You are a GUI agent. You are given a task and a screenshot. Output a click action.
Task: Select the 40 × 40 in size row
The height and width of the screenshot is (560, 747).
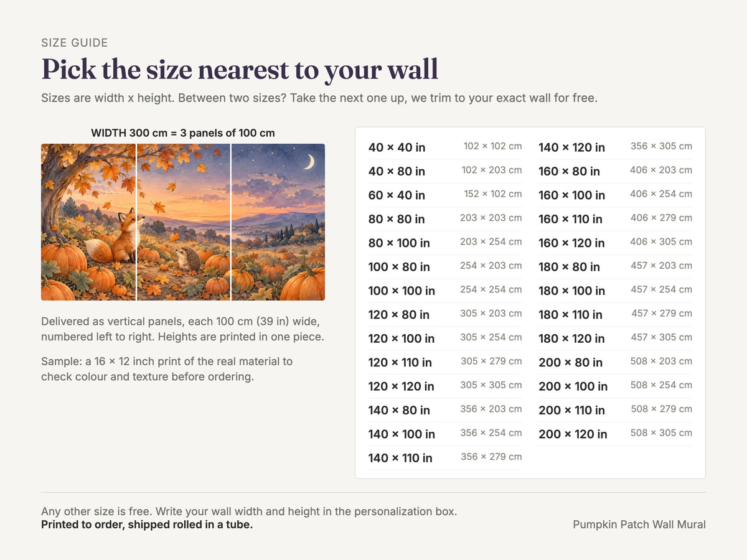[x=445, y=147]
